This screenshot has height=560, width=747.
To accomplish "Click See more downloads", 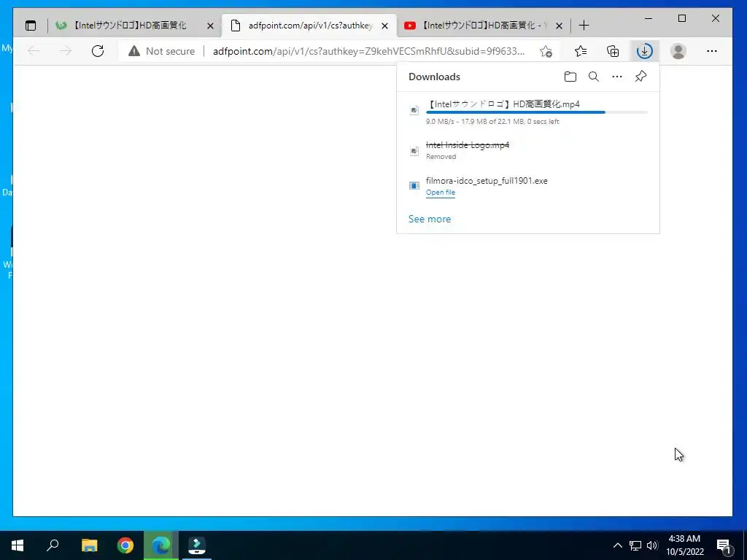I will pyautogui.click(x=429, y=219).
